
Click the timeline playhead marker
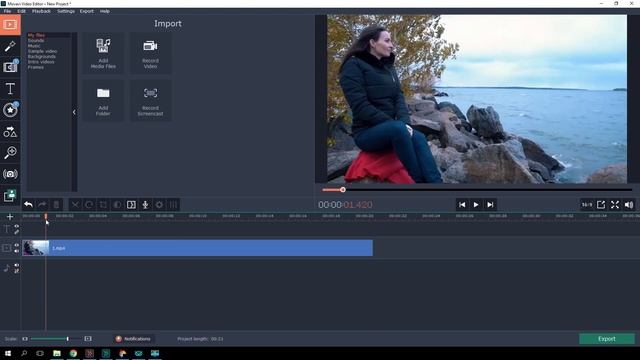(46, 216)
